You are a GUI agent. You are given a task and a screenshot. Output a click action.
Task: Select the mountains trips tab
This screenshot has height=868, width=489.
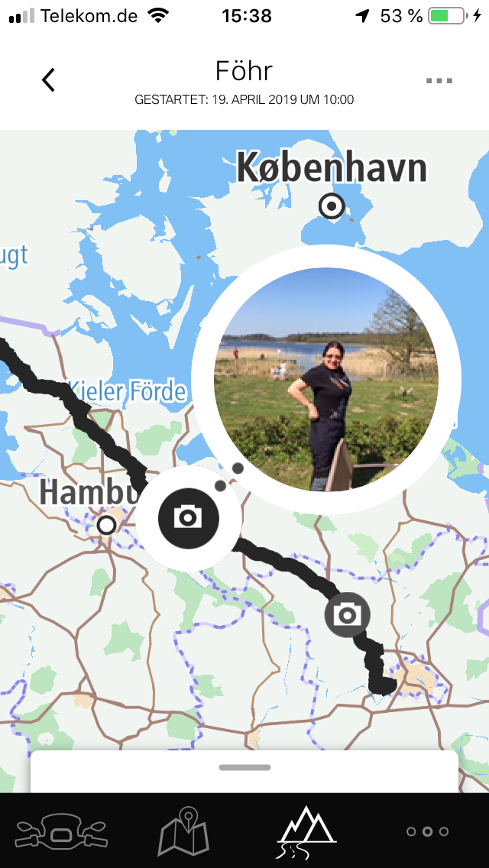coord(306,832)
